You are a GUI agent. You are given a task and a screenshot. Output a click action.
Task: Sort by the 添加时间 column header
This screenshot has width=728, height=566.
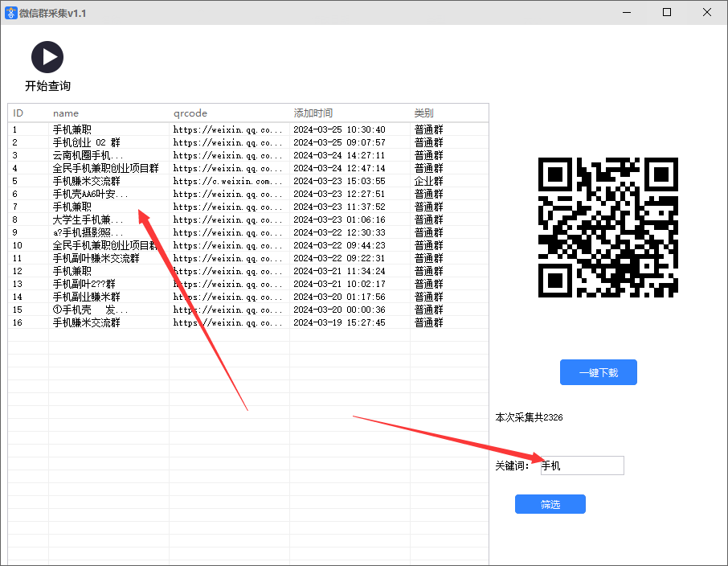[313, 113]
